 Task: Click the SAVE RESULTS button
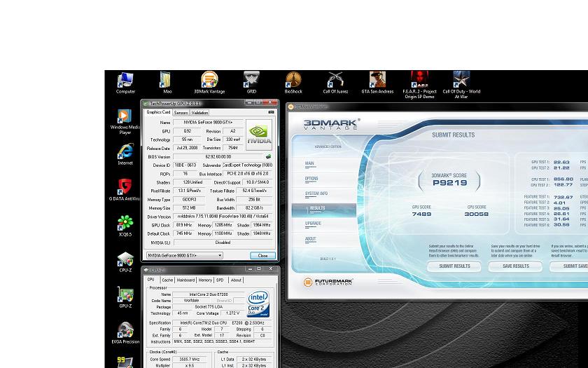[516, 266]
